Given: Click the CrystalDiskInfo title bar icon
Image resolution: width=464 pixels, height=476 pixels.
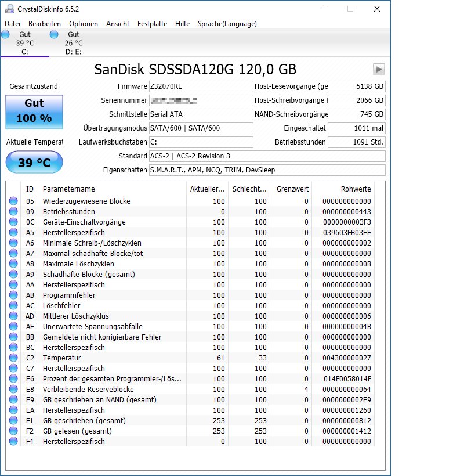Looking at the screenshot, I should [10, 9].
